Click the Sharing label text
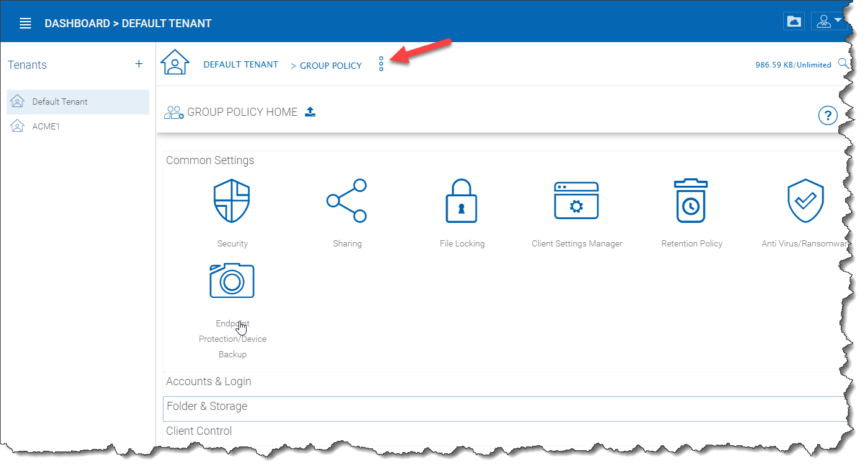Image resolution: width=868 pixels, height=470 pixels. click(347, 244)
